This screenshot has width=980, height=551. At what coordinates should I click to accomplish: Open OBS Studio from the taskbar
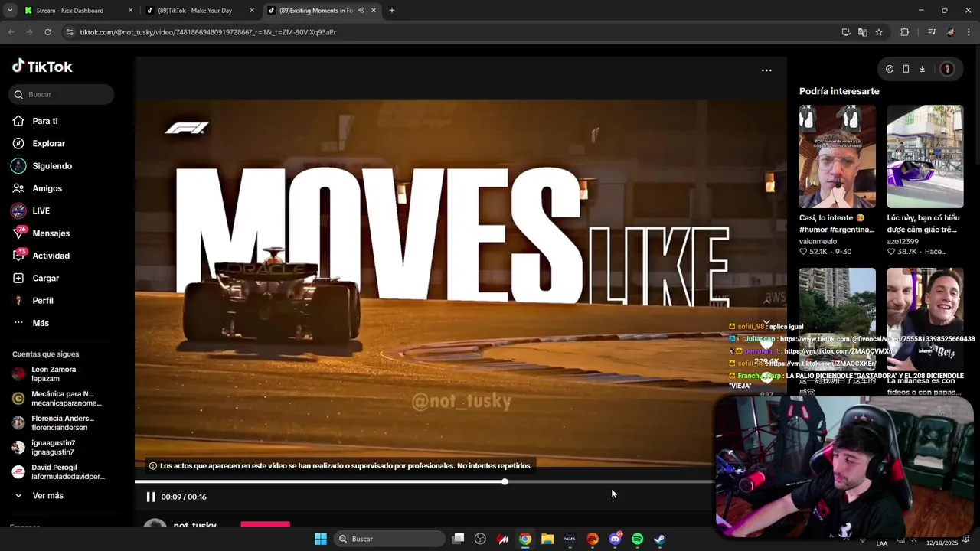480,539
